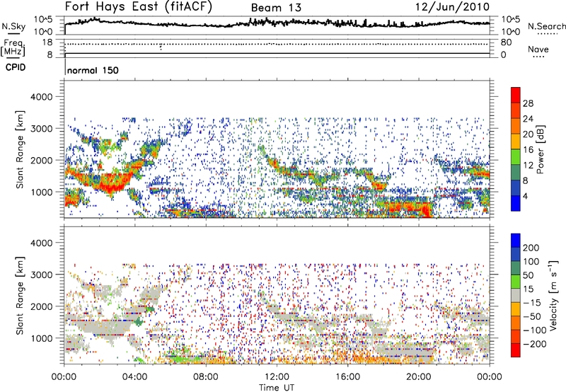Click the 'N.Search' legend label
The width and height of the screenshot is (566, 392).
coord(546,26)
